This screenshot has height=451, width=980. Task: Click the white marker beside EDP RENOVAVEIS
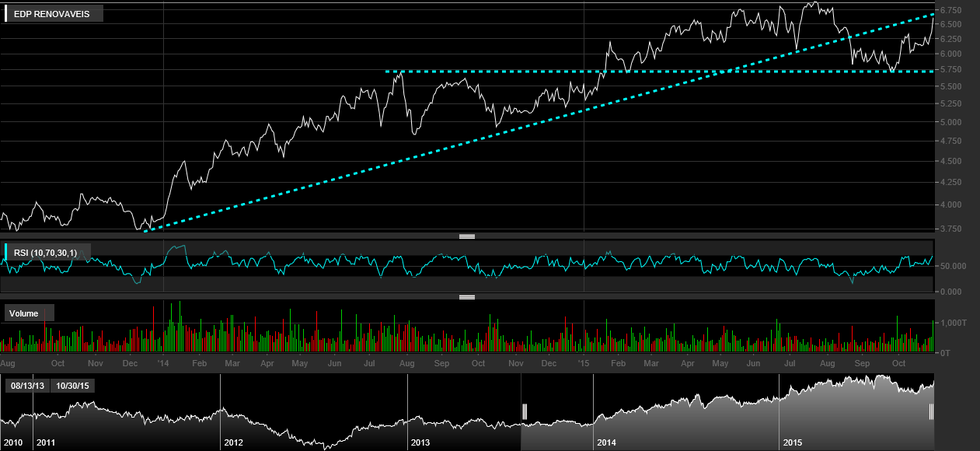click(6, 14)
